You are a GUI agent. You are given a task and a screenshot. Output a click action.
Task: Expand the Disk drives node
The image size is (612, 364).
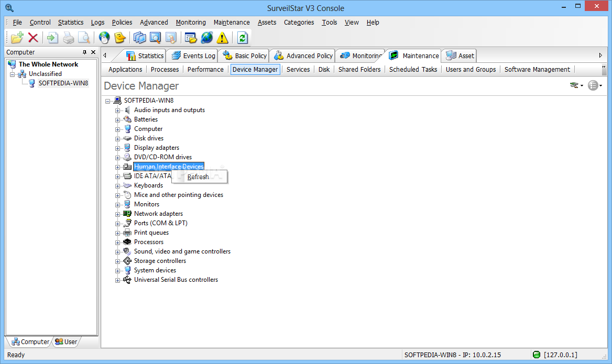pos(117,138)
